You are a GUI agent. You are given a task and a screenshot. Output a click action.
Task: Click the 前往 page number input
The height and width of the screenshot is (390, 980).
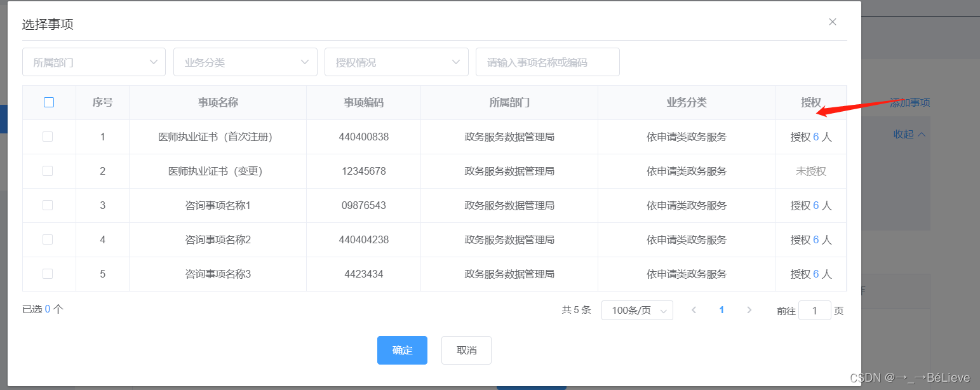(x=815, y=310)
